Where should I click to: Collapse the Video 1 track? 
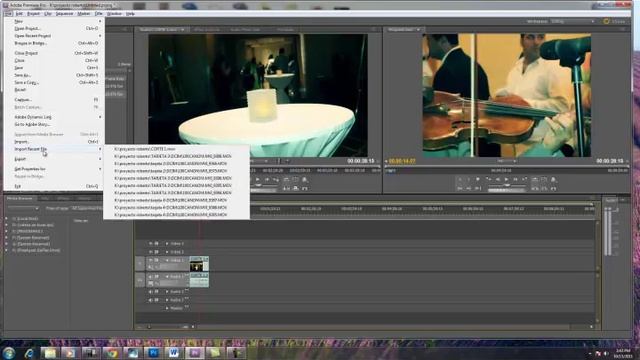[x=167, y=260]
